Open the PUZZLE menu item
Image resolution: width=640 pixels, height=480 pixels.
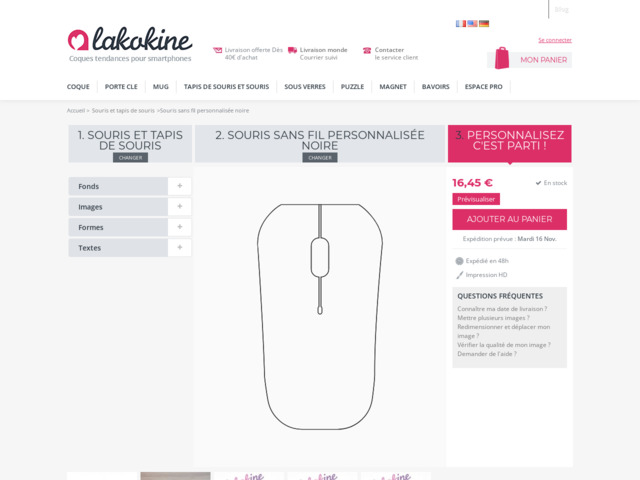[352, 87]
